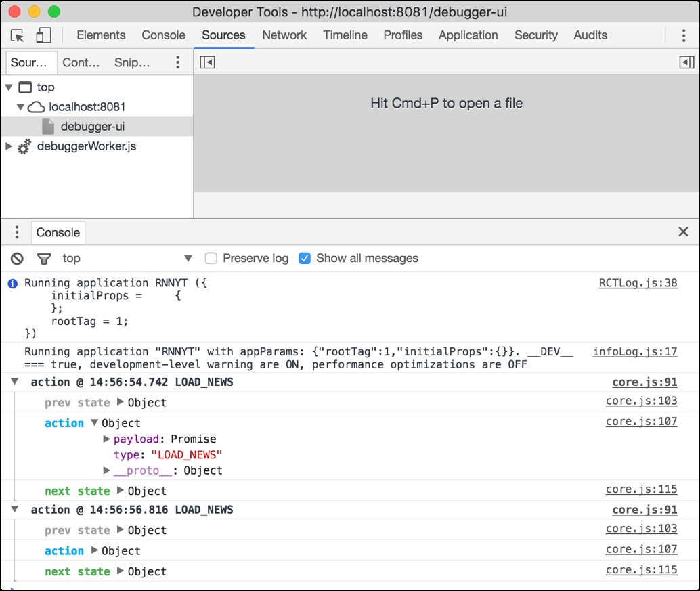Viewport: 700px width, 591px height.
Task: Open the DevTools main three-dot menu
Action: point(684,35)
